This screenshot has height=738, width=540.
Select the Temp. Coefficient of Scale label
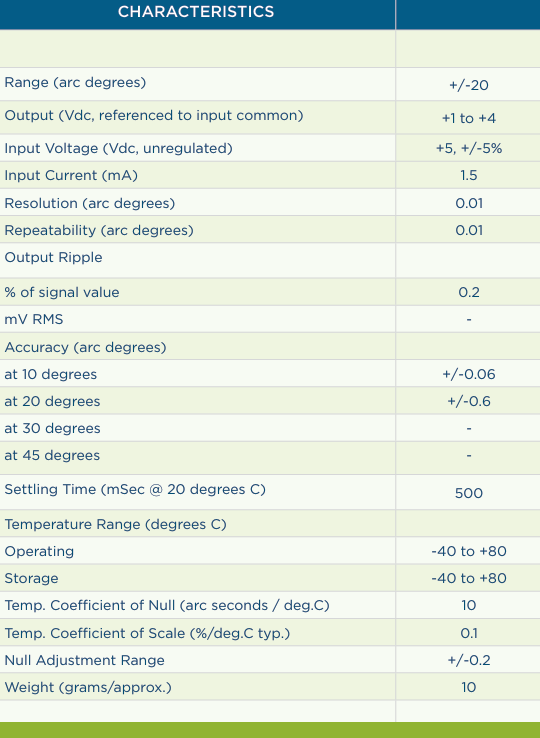pyautogui.click(x=147, y=634)
